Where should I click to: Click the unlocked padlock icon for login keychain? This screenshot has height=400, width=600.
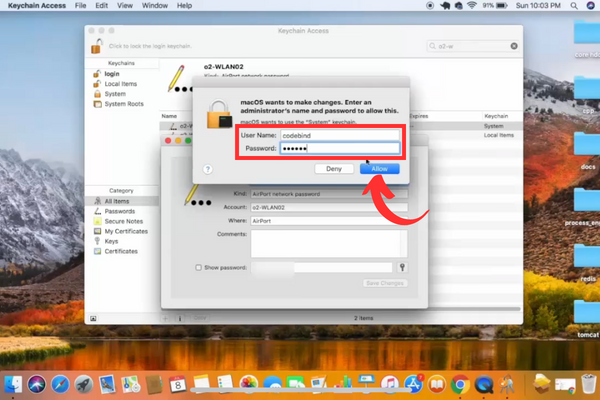click(x=97, y=46)
